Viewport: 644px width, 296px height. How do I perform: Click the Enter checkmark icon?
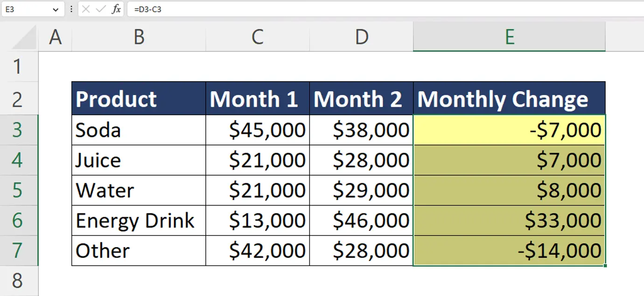click(x=100, y=9)
